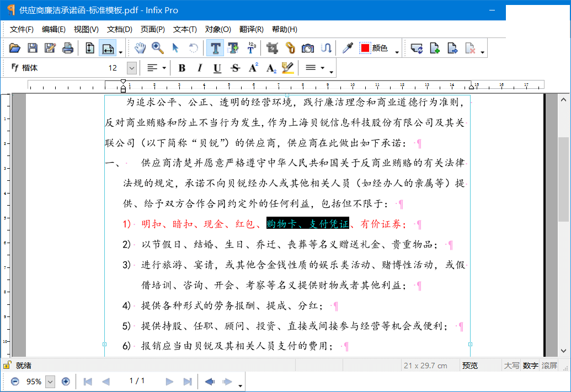Open the 文本(T) menu
This screenshot has width=571, height=392.
click(185, 29)
